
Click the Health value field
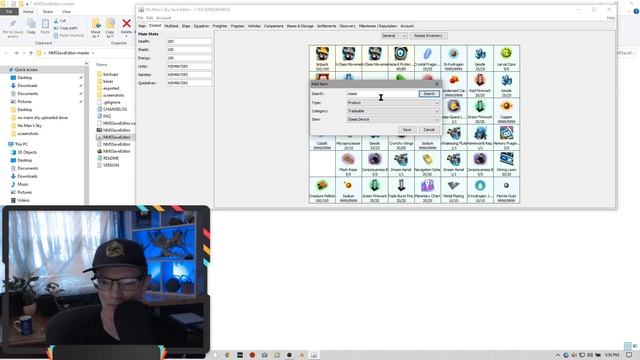pos(189,41)
